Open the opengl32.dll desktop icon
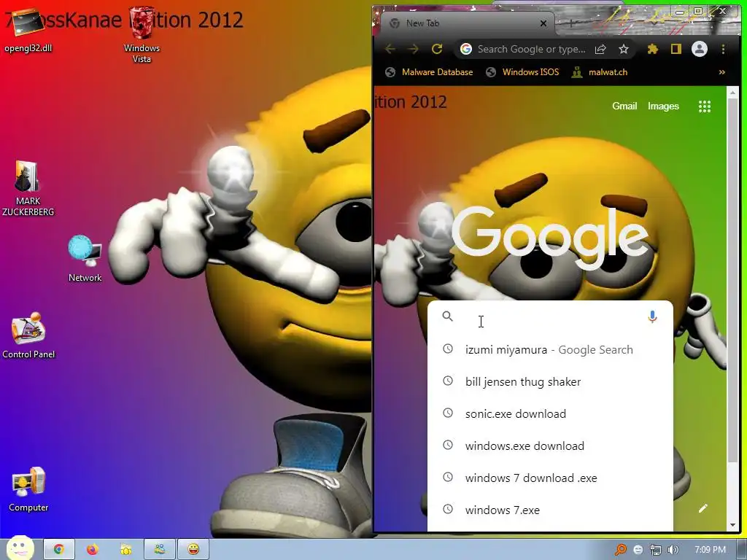The width and height of the screenshot is (747, 560). click(x=28, y=31)
